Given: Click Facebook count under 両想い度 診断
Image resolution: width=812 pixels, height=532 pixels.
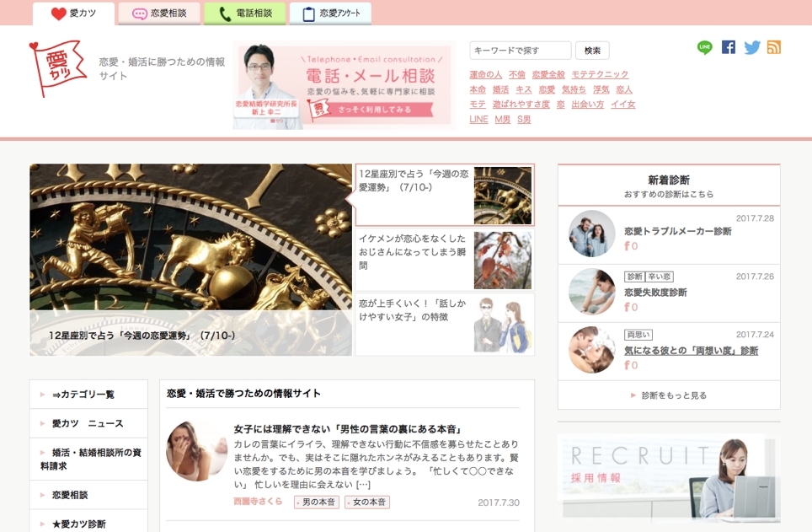Looking at the screenshot, I should point(631,365).
